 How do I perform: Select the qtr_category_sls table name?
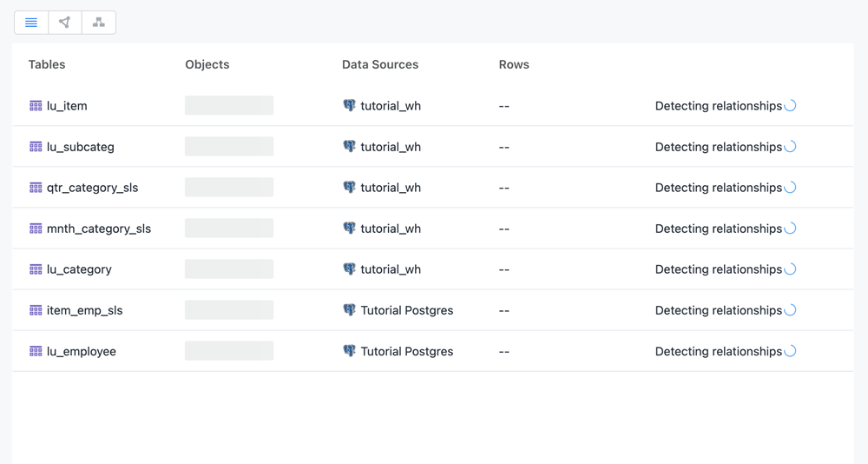point(92,188)
